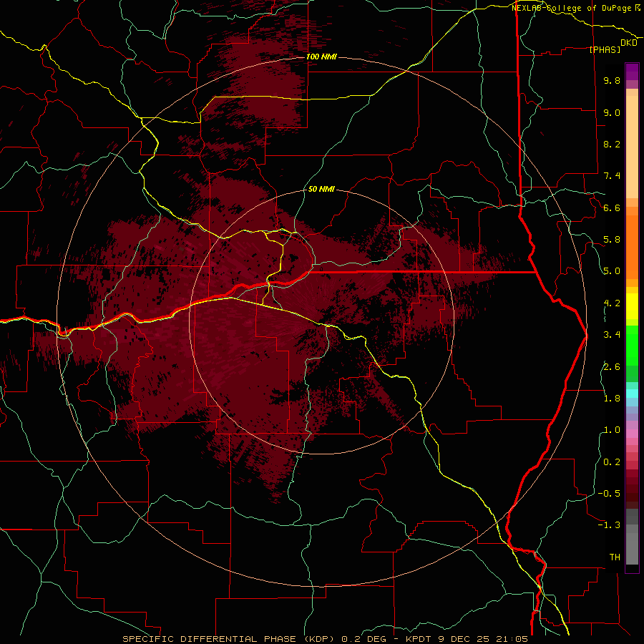Screen dimensions: 644x644
Task: Click the yellow segment of the color bar
Action: pos(632,306)
